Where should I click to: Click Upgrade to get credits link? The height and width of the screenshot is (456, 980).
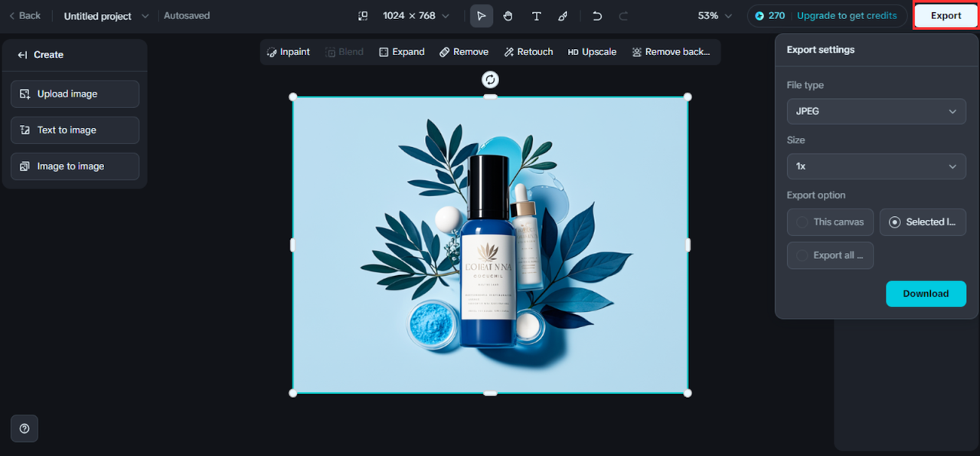point(847,15)
